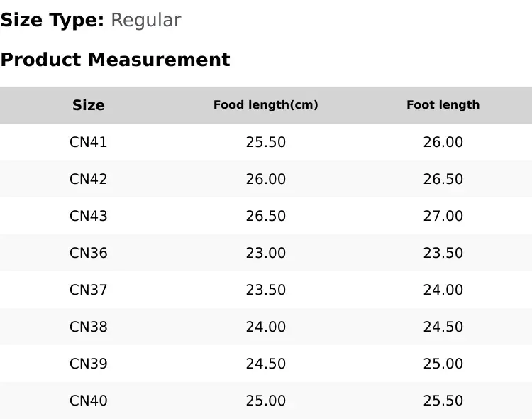
Task: Click the Foot length column header
Action: (443, 105)
